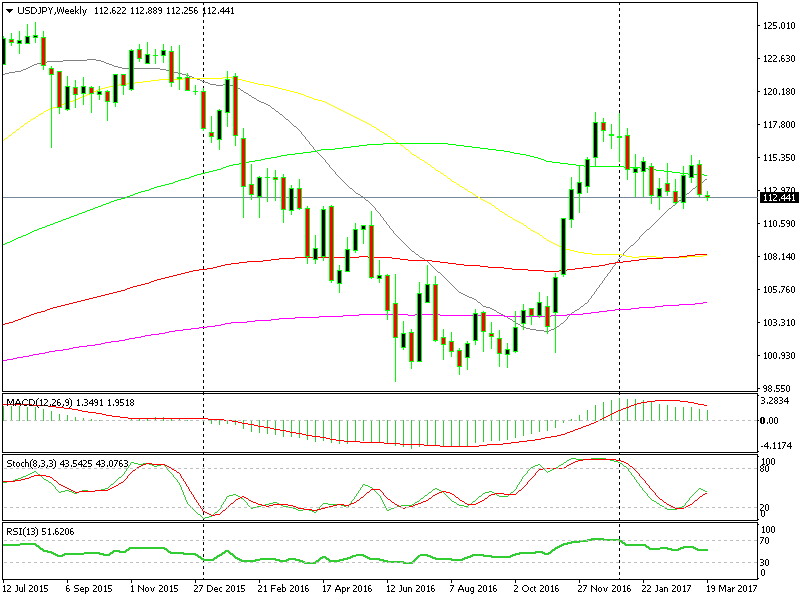Viewport: 800px width, 600px height.
Task: Select the Stochastic level 20 label
Action: click(x=765, y=507)
